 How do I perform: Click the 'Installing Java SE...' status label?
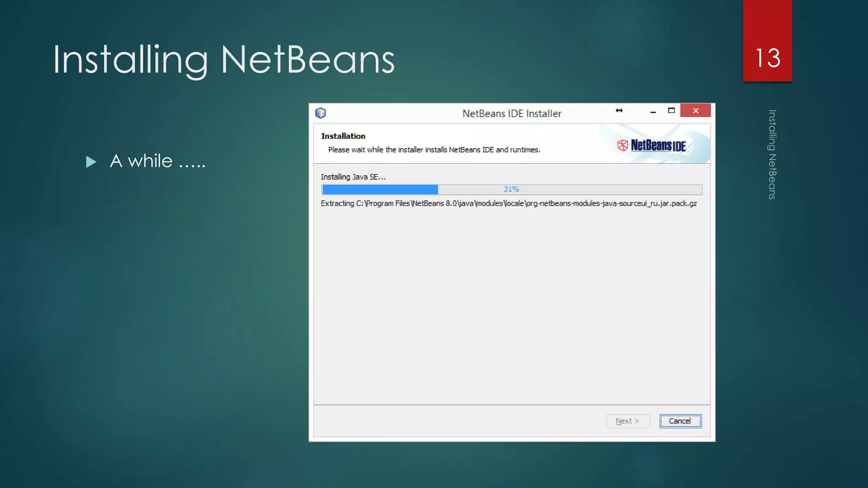[353, 177]
